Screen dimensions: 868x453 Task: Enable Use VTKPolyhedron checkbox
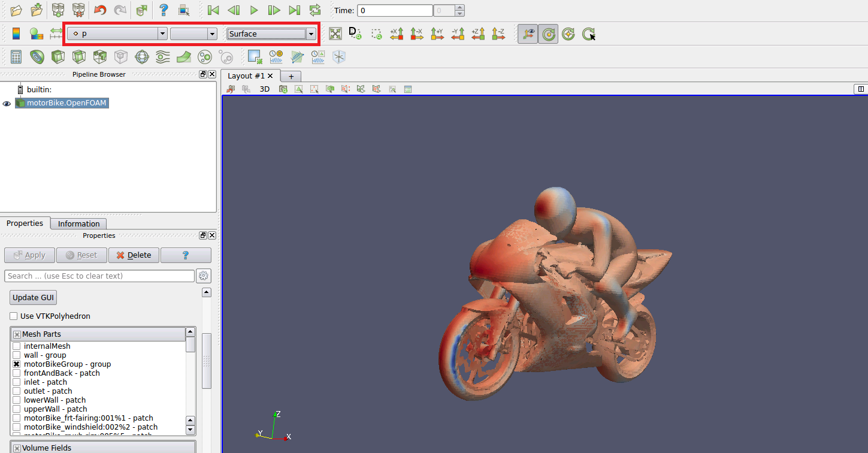(x=14, y=316)
